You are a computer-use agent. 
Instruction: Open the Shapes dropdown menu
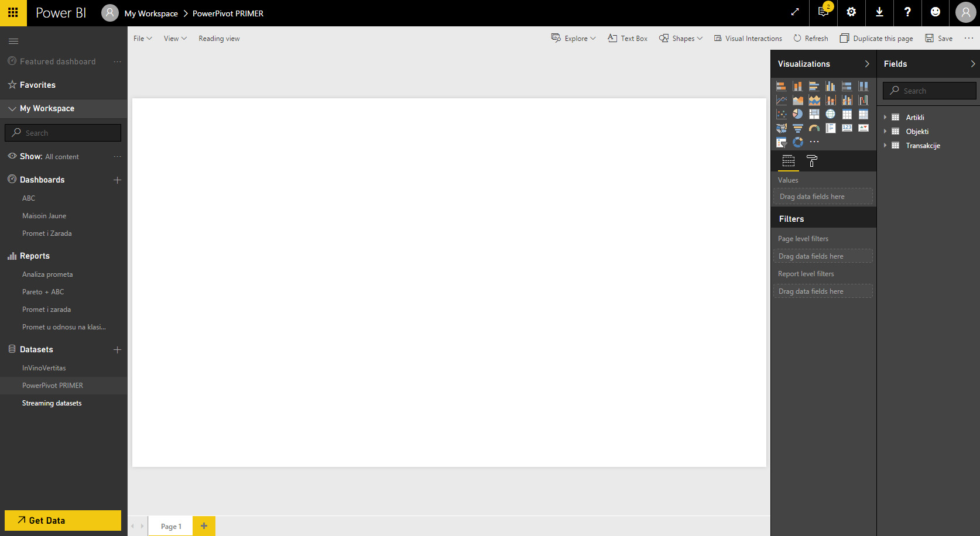coord(681,39)
